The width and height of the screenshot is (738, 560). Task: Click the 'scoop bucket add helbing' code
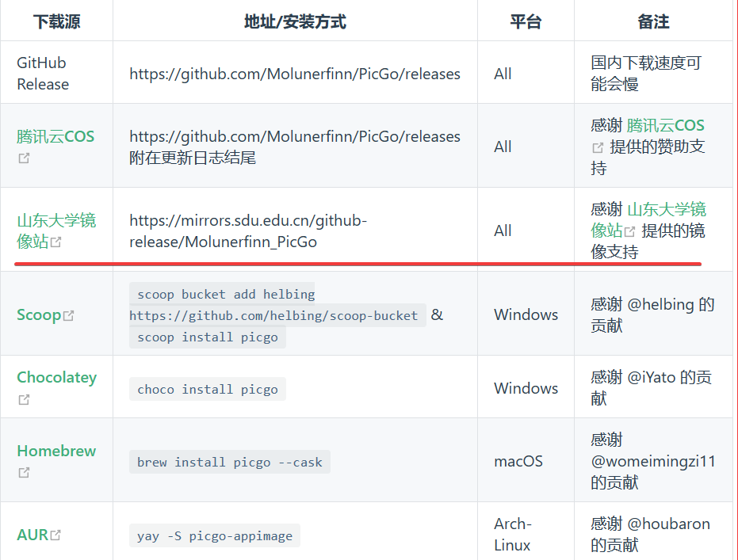222,294
